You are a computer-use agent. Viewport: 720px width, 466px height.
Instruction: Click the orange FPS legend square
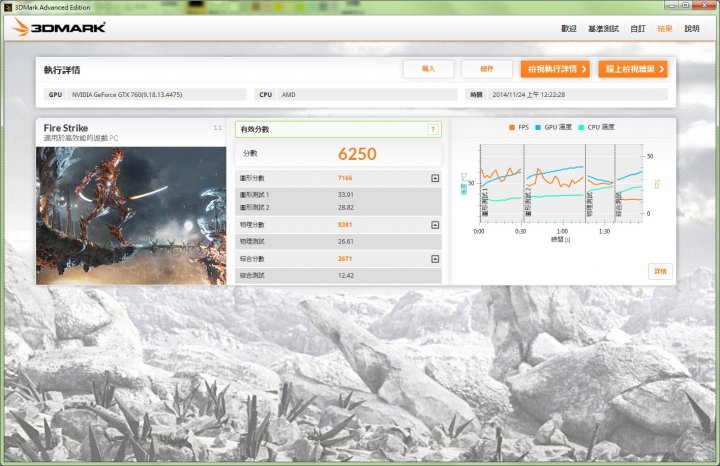tap(512, 127)
